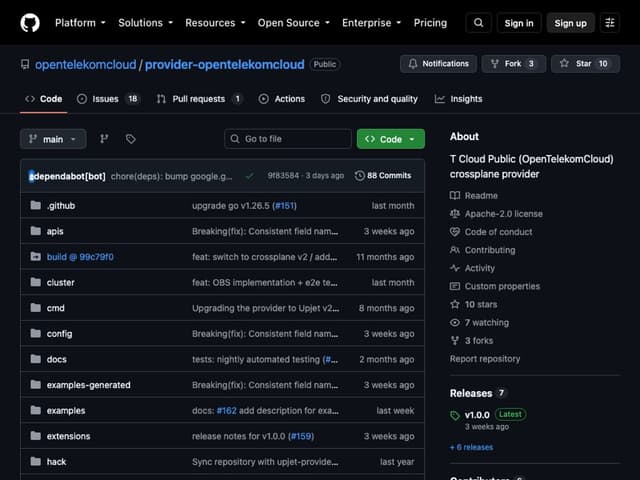View tags via the tag icon
Image resolution: width=640 pixels, height=480 pixels.
click(x=131, y=139)
